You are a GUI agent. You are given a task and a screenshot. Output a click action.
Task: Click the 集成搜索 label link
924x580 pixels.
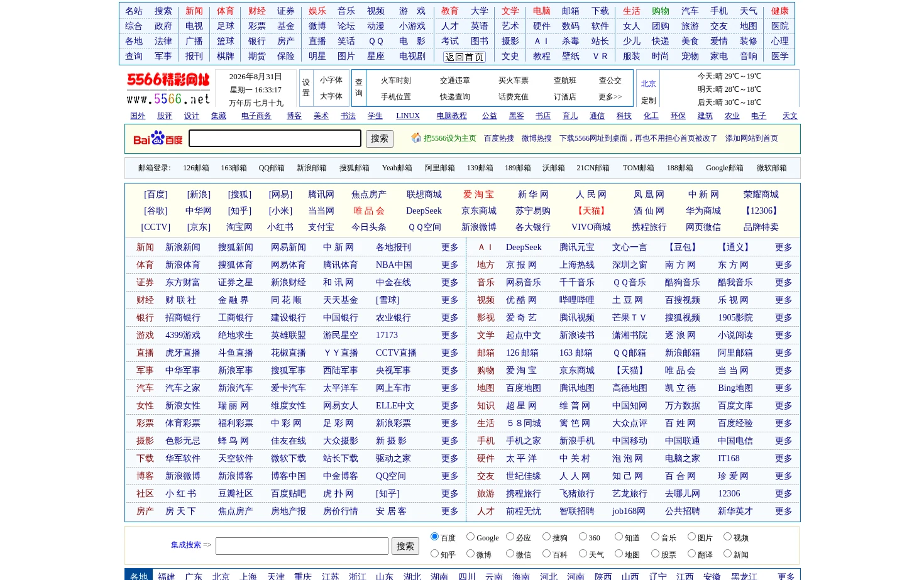(x=186, y=545)
